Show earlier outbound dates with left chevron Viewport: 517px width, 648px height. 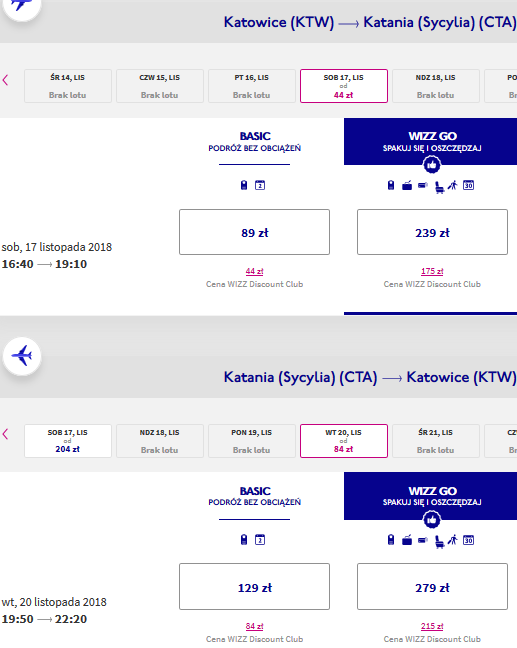tap(5, 80)
